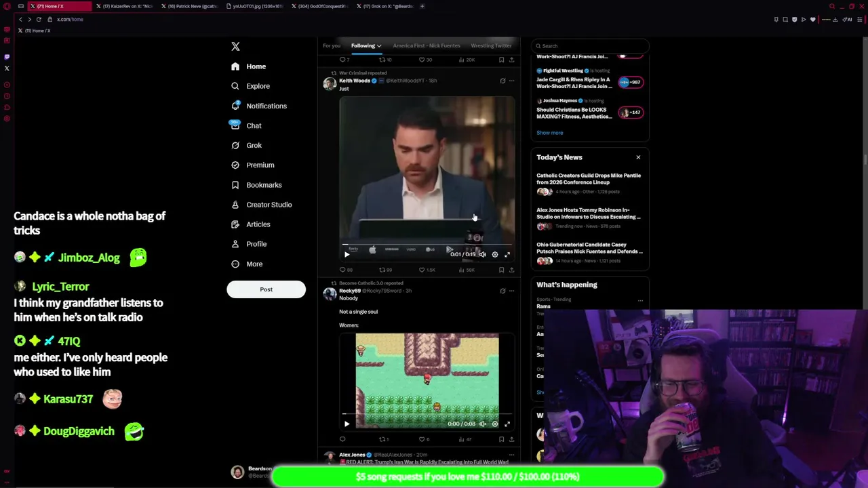
Task: Open the Catholic Creators Guild news story
Action: click(x=589, y=182)
